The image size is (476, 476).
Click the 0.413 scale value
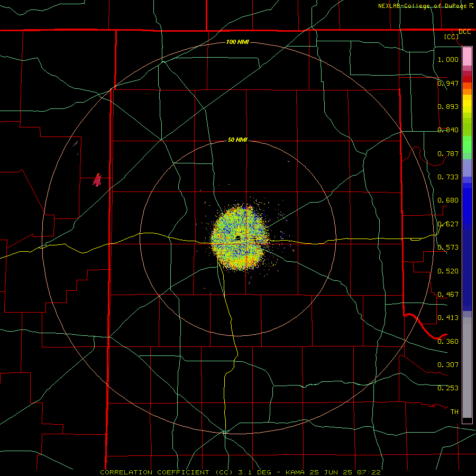click(448, 318)
